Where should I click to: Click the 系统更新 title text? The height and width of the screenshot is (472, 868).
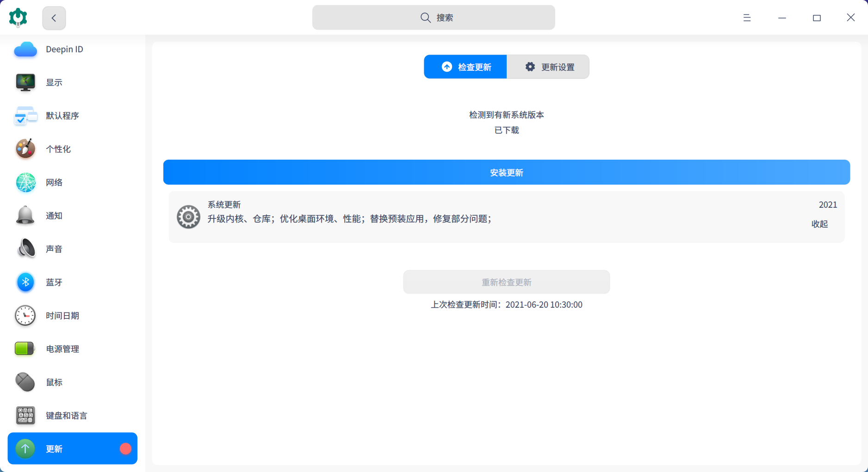[x=224, y=205]
